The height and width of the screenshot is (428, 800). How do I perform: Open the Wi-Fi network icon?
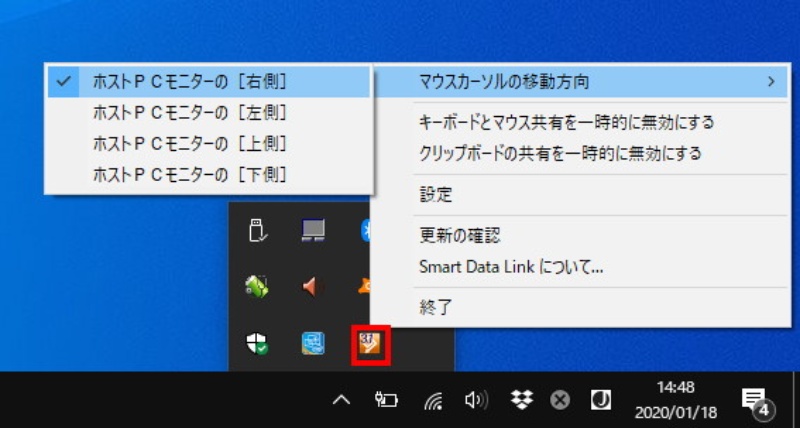(x=433, y=401)
